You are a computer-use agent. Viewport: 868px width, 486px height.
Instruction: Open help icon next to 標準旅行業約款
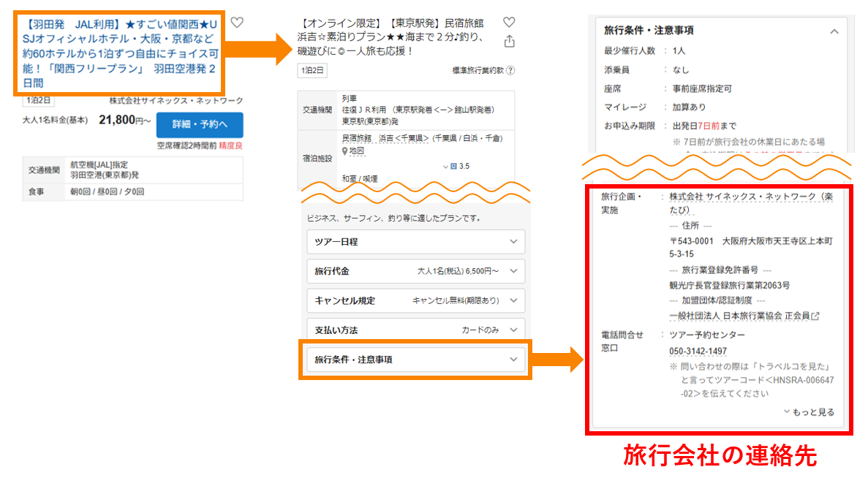coord(510,71)
